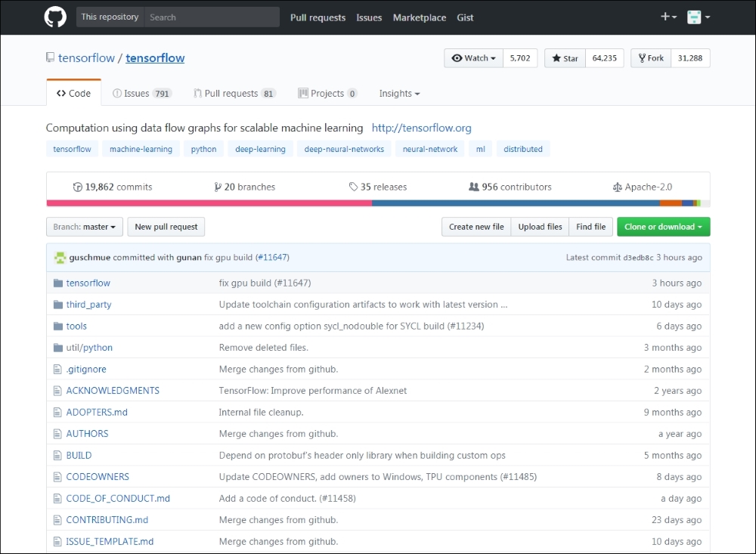
Task: Fork the tensorflow repository
Action: tap(651, 58)
